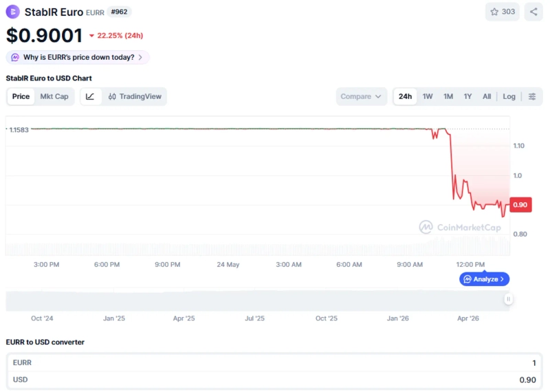Screen dimensions: 550x392
Task: Click the 'StablR Euro to USD Chart' heading
Action: tap(49, 78)
